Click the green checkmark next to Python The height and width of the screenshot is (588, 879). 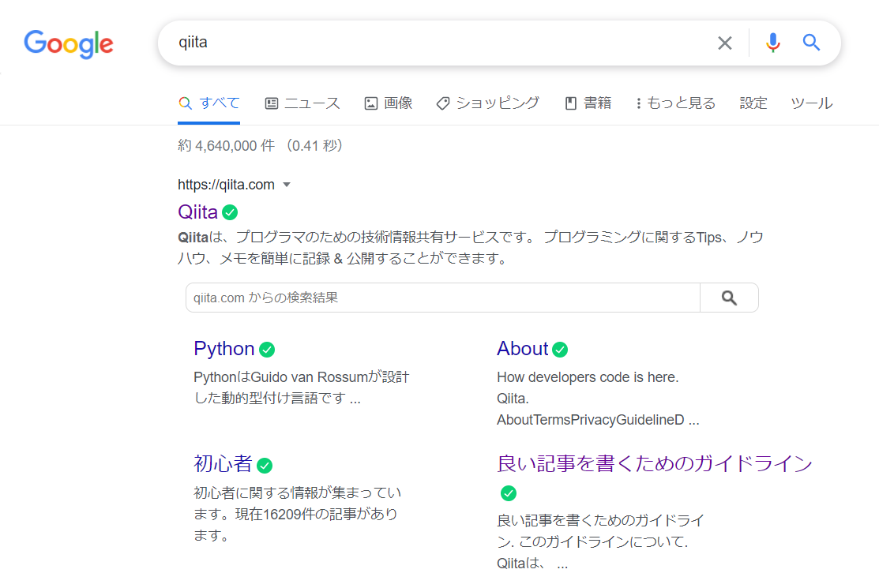pyautogui.click(x=267, y=350)
